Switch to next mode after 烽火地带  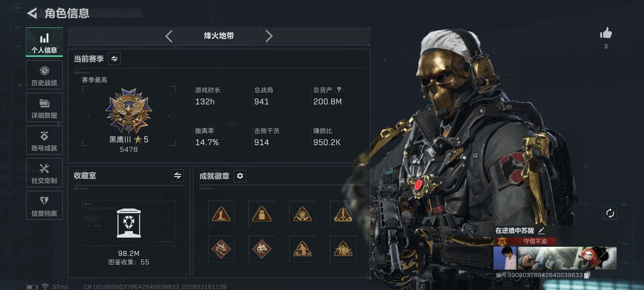click(x=269, y=36)
